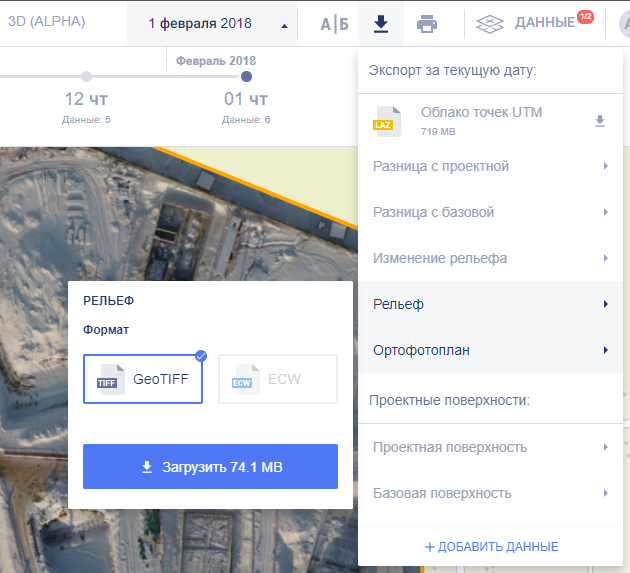The image size is (630, 573).
Task: Download the LAZ point cloud file
Action: [x=600, y=121]
